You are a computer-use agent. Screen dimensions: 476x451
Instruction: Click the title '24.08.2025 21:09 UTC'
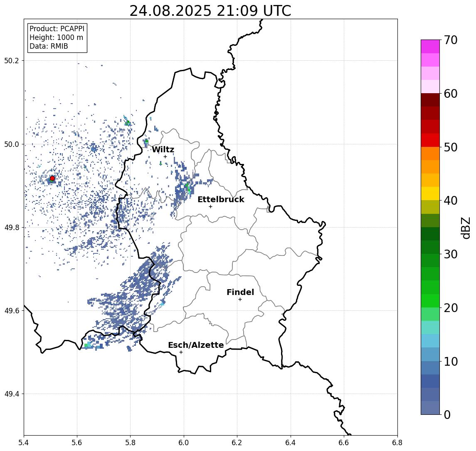pyautogui.click(x=210, y=11)
